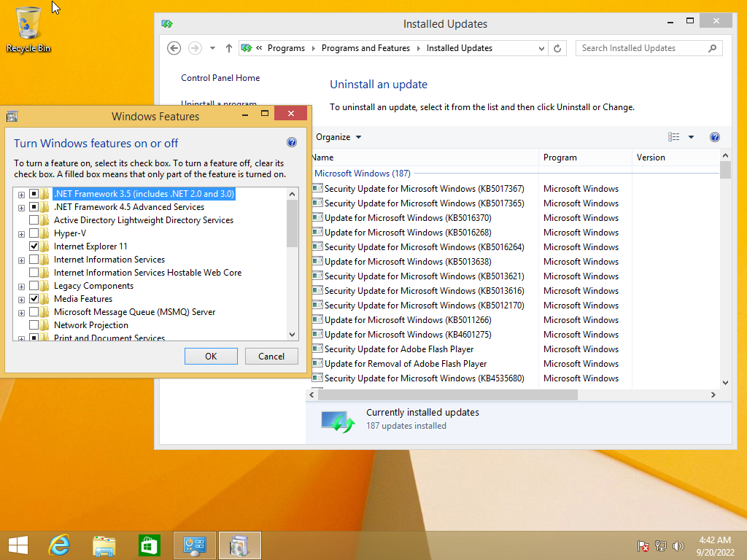Uncheck Internet Explorer 11
This screenshot has width=747, height=560.
pyautogui.click(x=34, y=246)
